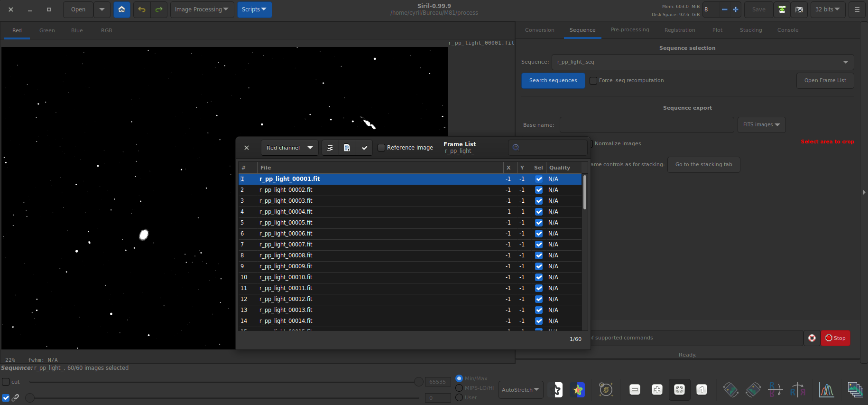This screenshot has height=405, width=868.
Task: Open the Scripts dropdown menu
Action: 254,9
